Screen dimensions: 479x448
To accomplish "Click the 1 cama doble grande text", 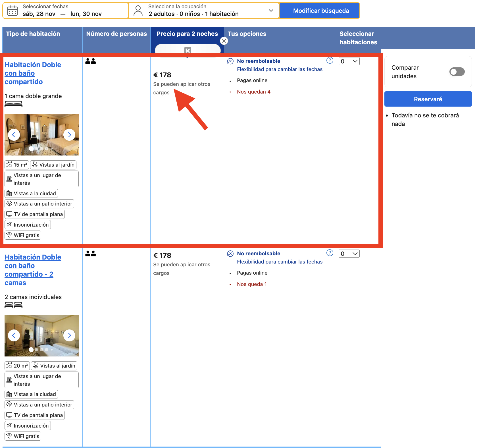I will tap(33, 96).
